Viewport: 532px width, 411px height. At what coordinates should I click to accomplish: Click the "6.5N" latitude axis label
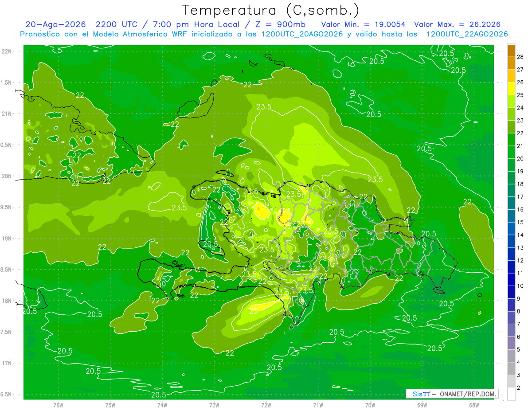click(7, 395)
